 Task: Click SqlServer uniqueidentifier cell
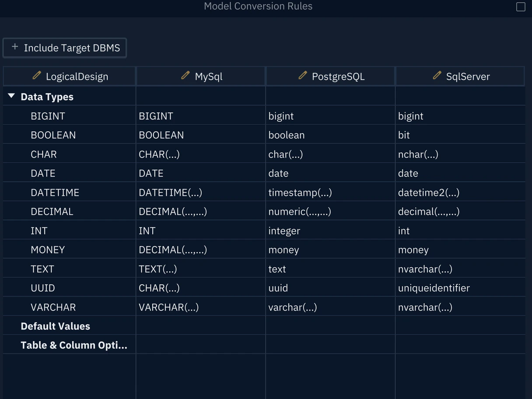[x=460, y=288]
